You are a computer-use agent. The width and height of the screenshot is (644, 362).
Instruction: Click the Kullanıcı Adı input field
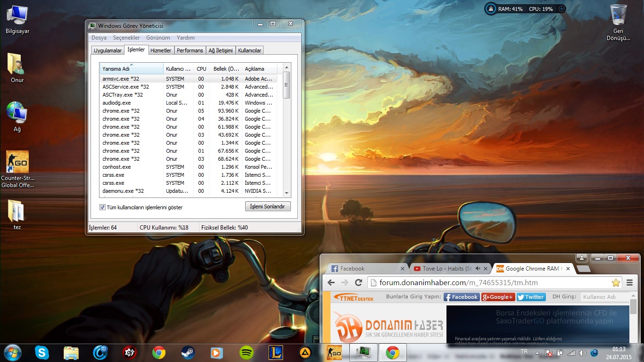pyautogui.click(x=604, y=297)
